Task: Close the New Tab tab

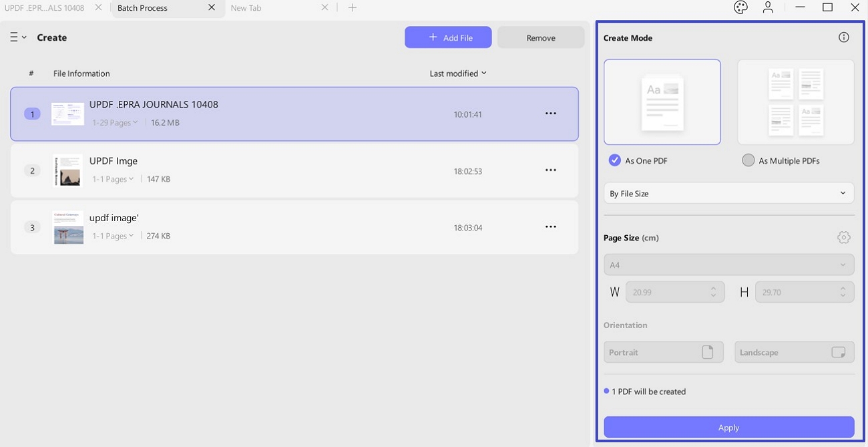Action: point(325,7)
